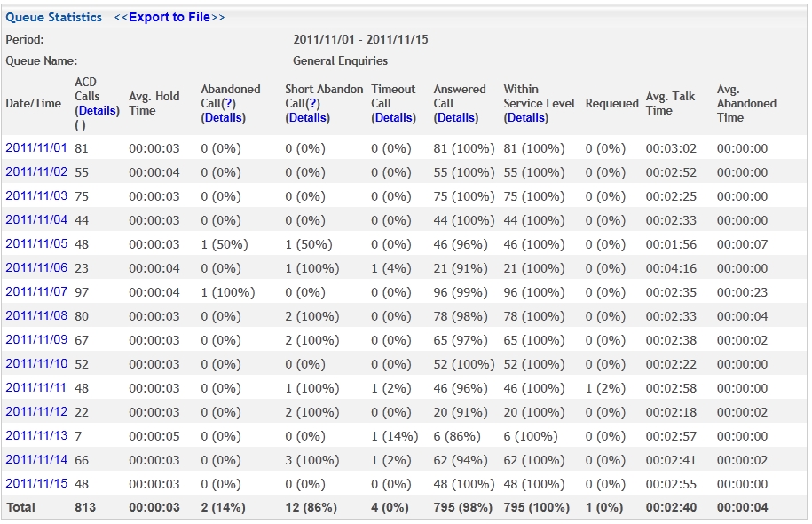Click the Export to File link
This screenshot has width=812, height=524.
(169, 17)
